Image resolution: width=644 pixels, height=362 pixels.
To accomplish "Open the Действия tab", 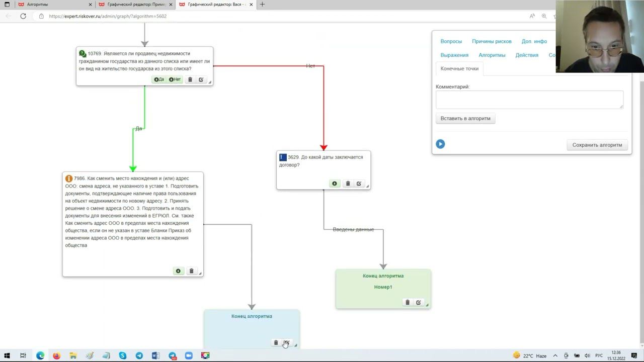I will tap(527, 55).
